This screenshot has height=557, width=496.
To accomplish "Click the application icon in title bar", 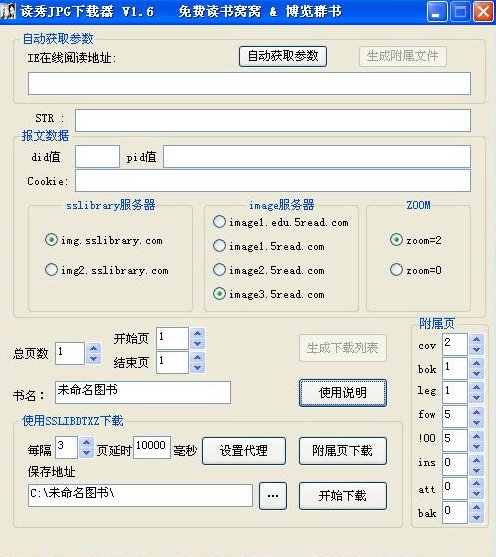I will (x=7, y=11).
